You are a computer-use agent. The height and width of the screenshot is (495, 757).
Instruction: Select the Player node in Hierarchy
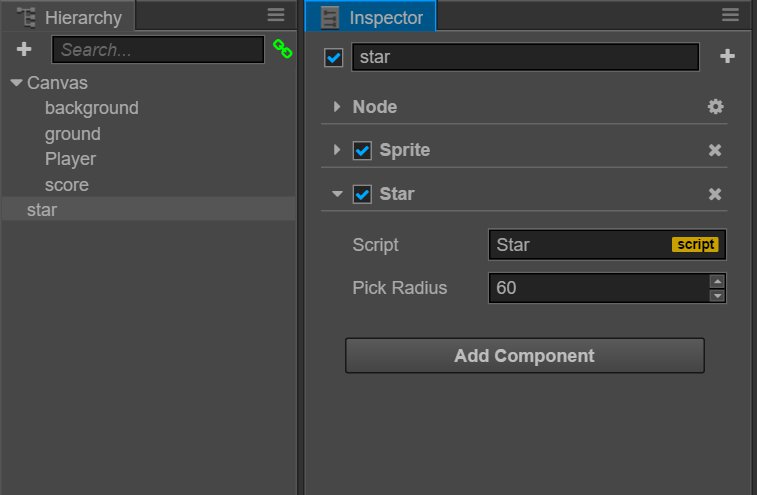[x=70, y=159]
